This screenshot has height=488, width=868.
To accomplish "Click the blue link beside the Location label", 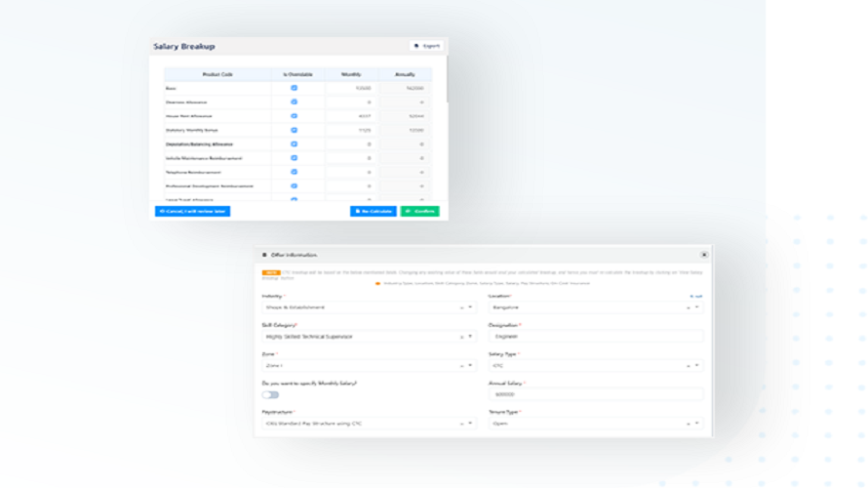I will pos(696,297).
